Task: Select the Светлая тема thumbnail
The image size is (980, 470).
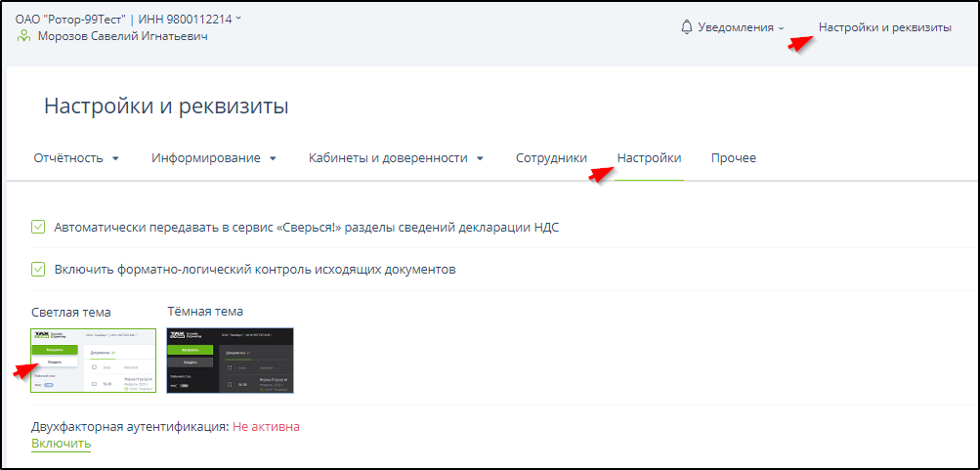Action: (93, 361)
